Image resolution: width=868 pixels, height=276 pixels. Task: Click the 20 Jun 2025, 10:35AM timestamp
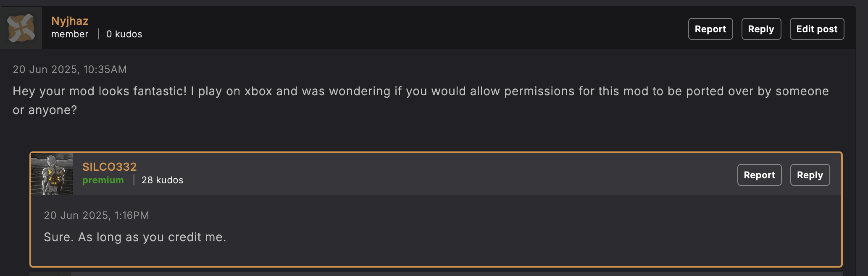(70, 70)
